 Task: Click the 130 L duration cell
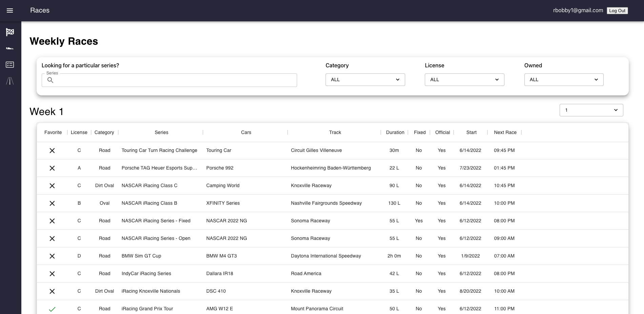pos(394,203)
